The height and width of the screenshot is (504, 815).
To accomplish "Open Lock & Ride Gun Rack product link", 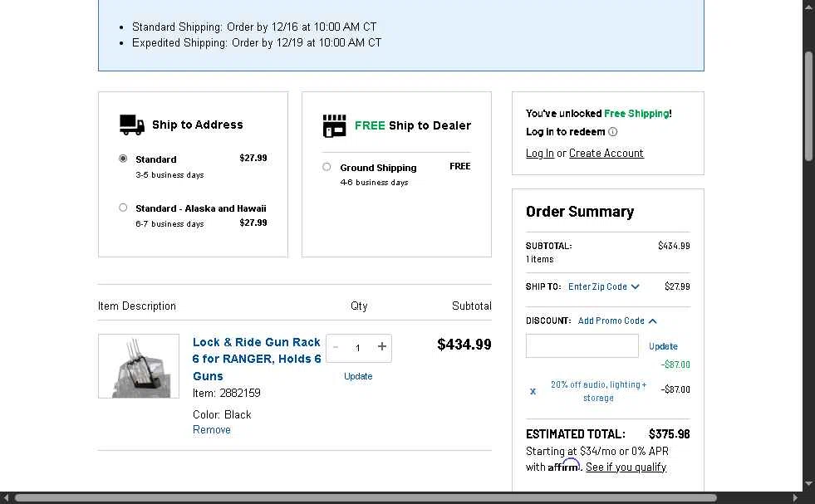I will [257, 359].
